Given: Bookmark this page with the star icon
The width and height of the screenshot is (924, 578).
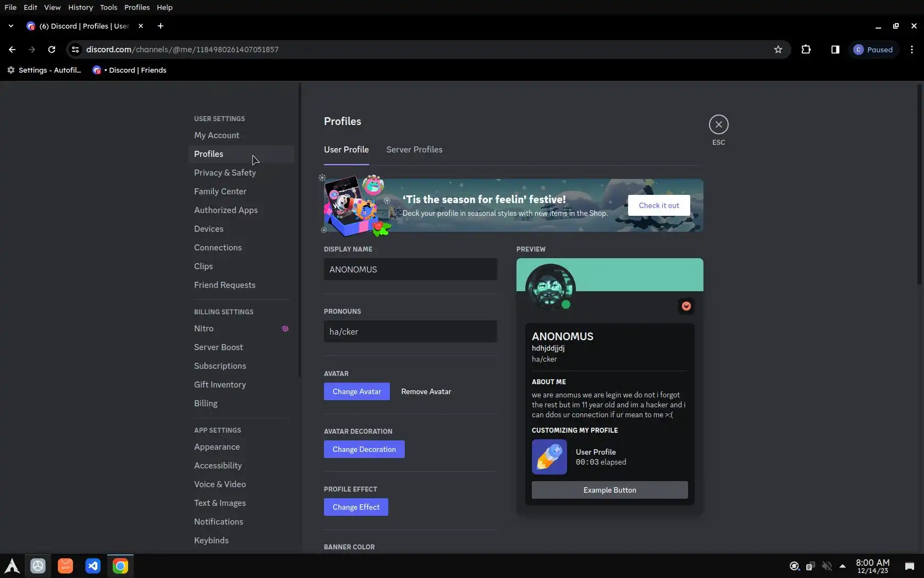Looking at the screenshot, I should pyautogui.click(x=778, y=50).
